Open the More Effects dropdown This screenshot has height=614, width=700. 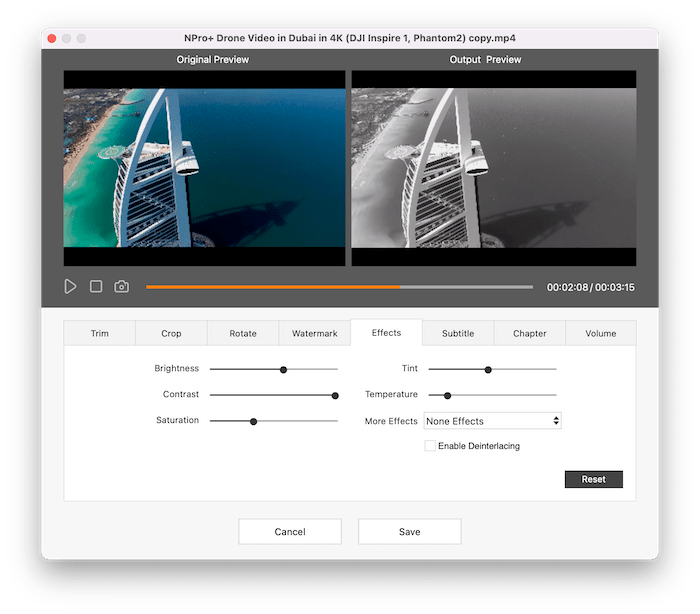[492, 421]
